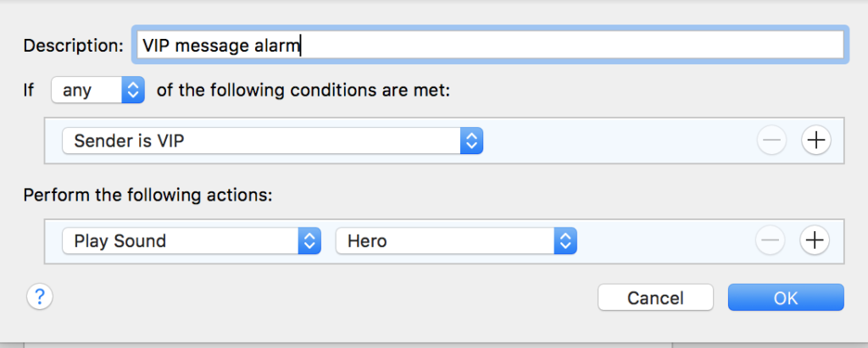Remove the Play Sound action row

coord(771,240)
